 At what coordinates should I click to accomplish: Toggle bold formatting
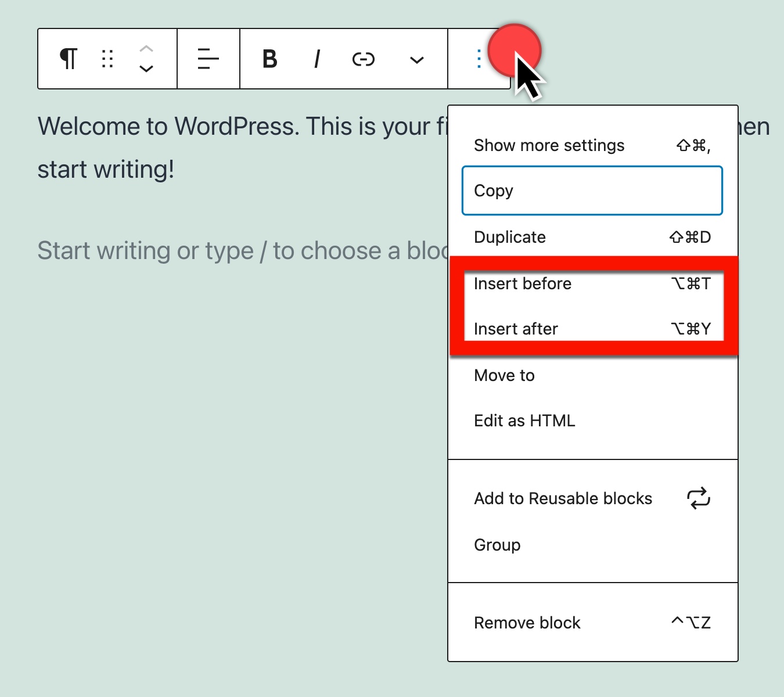coord(270,59)
